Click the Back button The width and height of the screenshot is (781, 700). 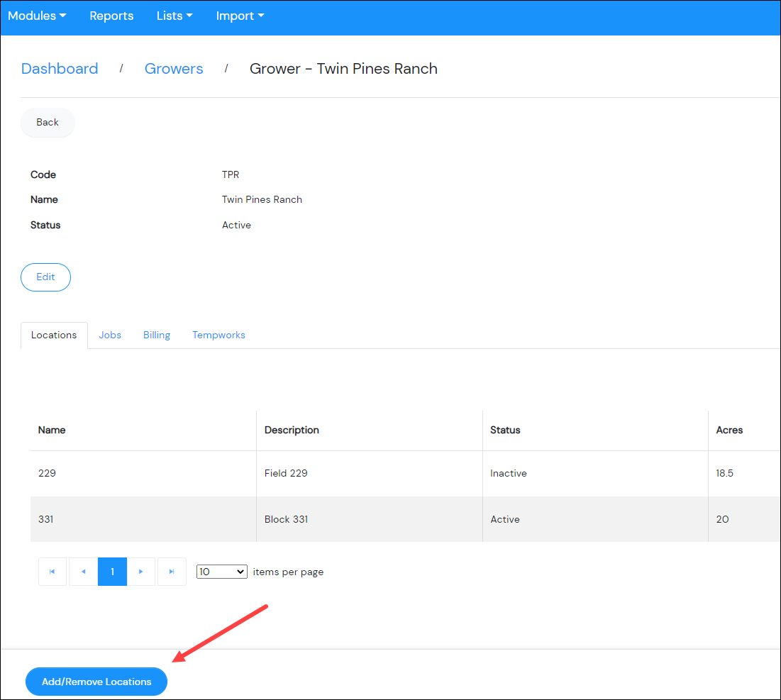(x=48, y=123)
